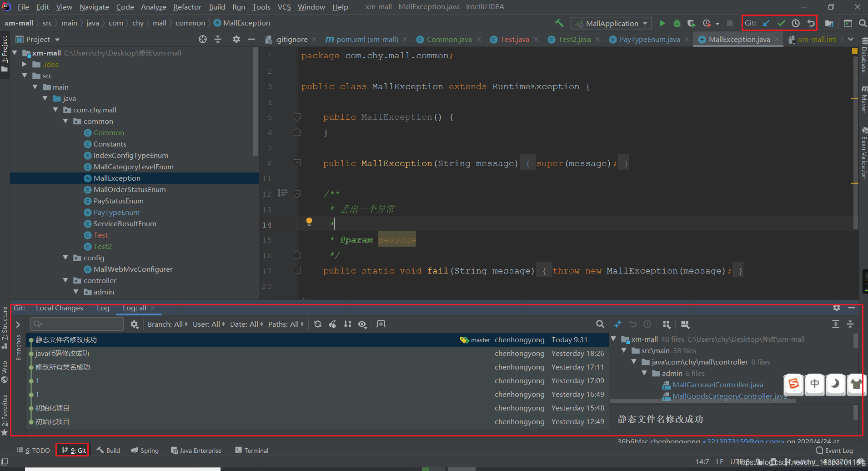This screenshot has height=471, width=868.
Task: Toggle the eye quick settings in Git log
Action: (x=362, y=324)
